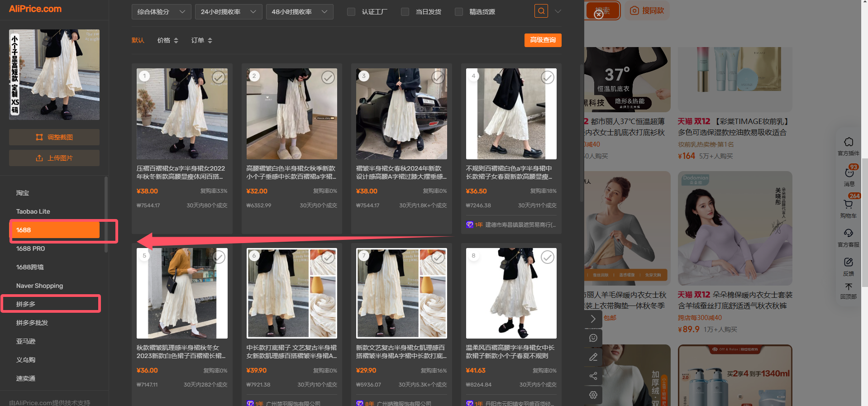This screenshot has height=406, width=868.
Task: Select the 1688 platform
Action: pos(54,230)
